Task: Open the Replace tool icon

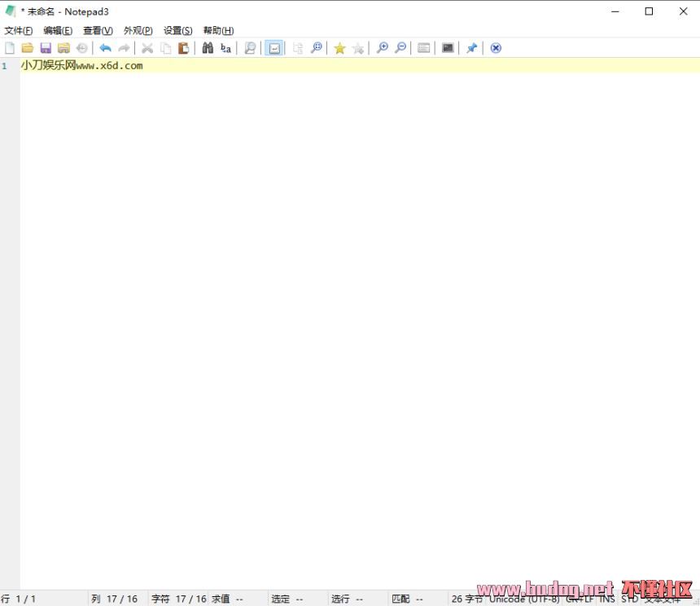Action: point(226,48)
